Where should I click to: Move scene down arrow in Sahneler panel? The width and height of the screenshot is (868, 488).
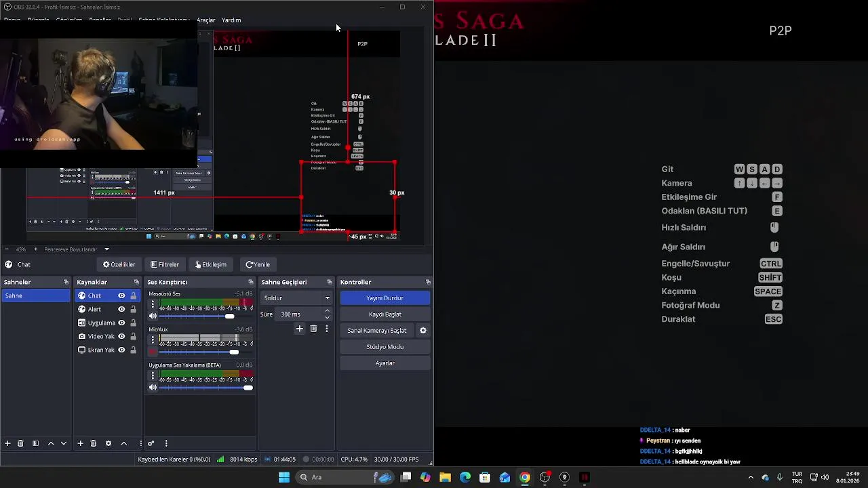tap(64, 443)
